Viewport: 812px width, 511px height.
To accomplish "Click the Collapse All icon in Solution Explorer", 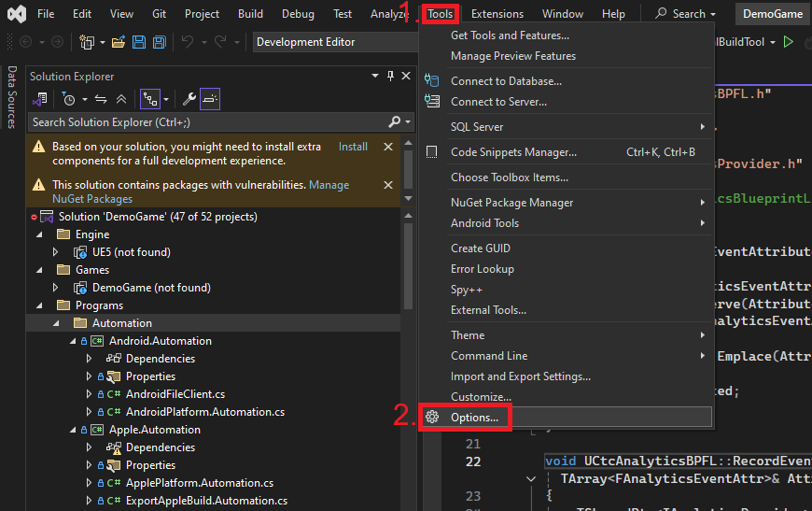I will pos(121,99).
